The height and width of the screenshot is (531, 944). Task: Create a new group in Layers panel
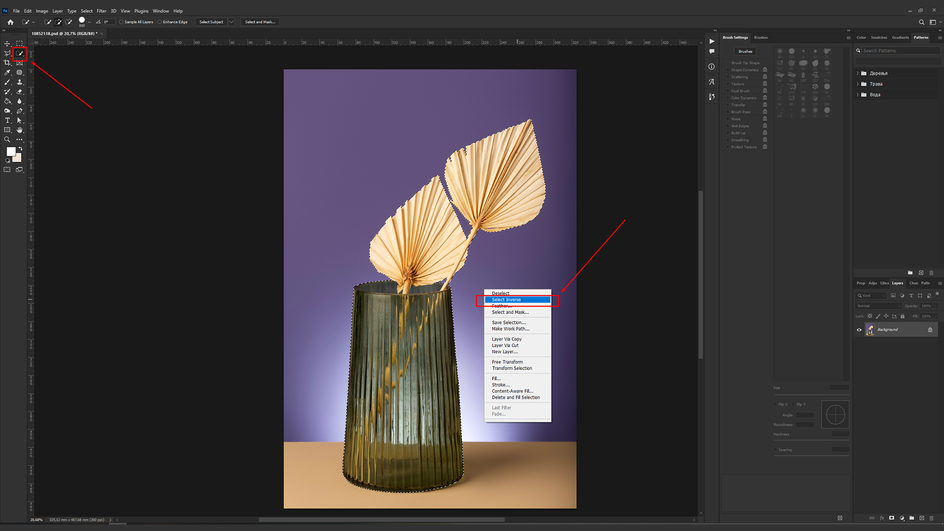911,518
